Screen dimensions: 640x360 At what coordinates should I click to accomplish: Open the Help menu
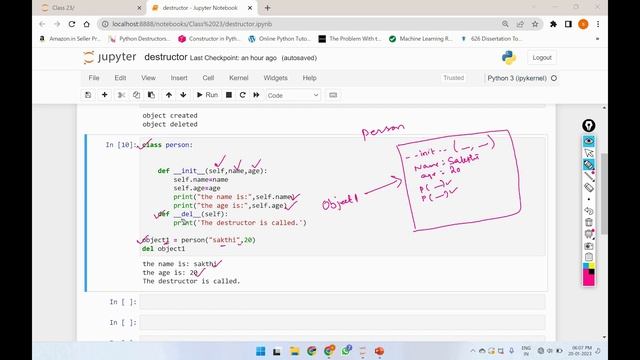click(309, 78)
